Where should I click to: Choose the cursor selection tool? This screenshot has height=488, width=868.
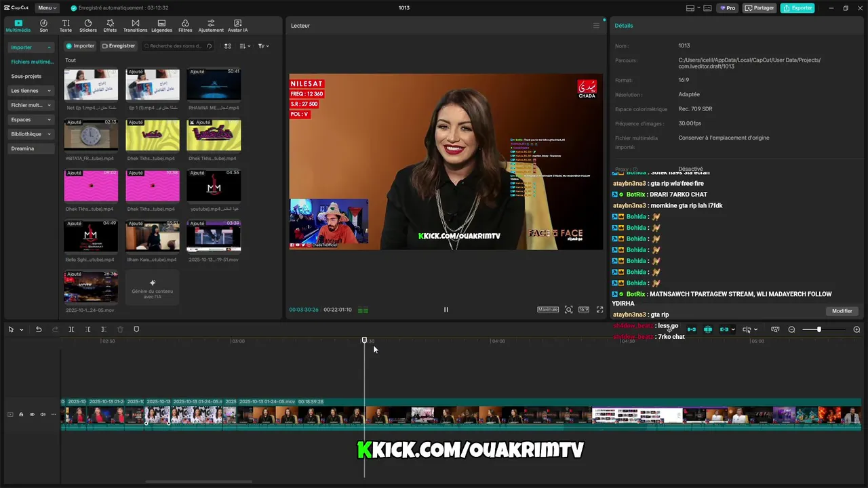[11, 330]
